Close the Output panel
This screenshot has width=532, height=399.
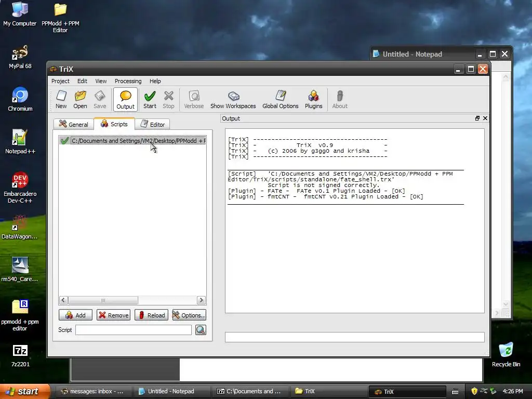point(485,118)
